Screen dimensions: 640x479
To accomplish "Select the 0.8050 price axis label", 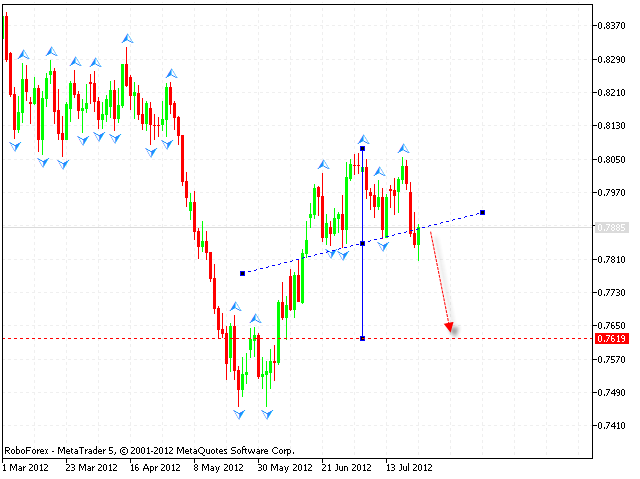I will click(x=611, y=160).
